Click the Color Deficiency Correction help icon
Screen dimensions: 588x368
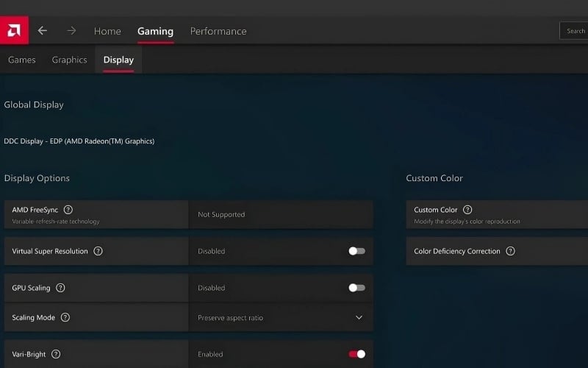[510, 251]
